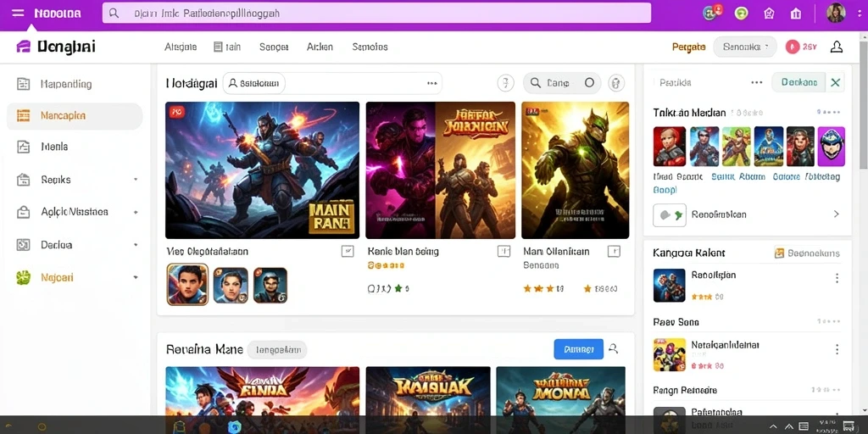Open the FINNA game banner
The height and width of the screenshot is (434, 868).
[x=263, y=391]
